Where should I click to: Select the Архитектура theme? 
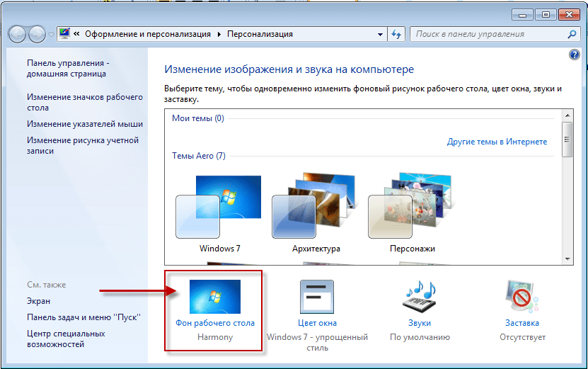click(x=316, y=214)
